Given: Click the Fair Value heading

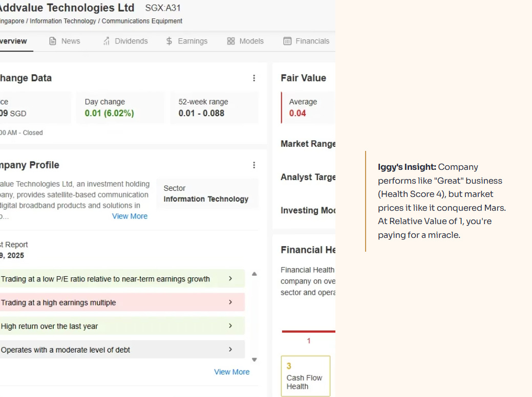Looking at the screenshot, I should 303,78.
